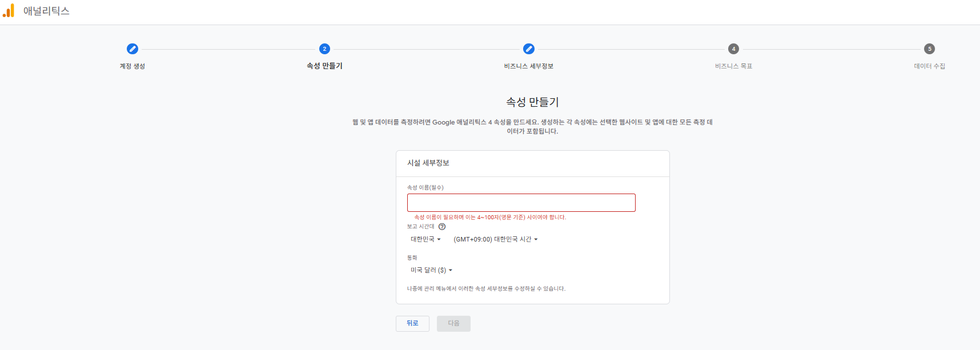Click the 다음 next button

pos(453,324)
